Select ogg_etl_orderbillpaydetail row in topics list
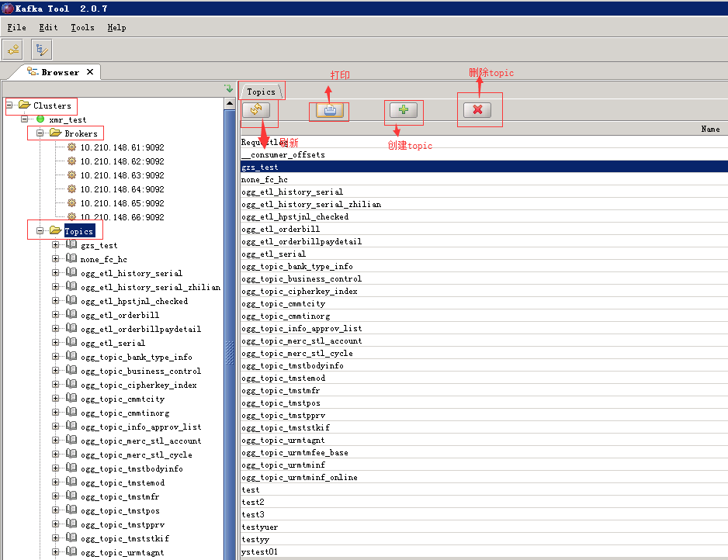 point(484,241)
